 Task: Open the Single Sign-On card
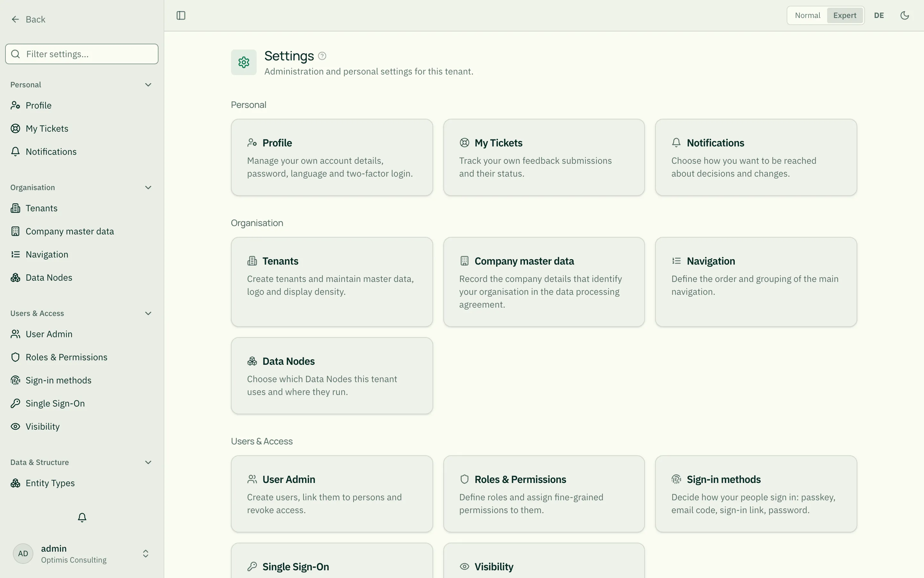pos(332,561)
